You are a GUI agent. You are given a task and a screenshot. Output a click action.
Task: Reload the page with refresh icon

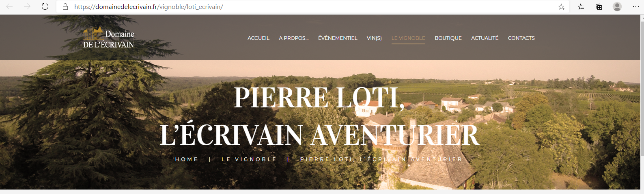click(45, 7)
